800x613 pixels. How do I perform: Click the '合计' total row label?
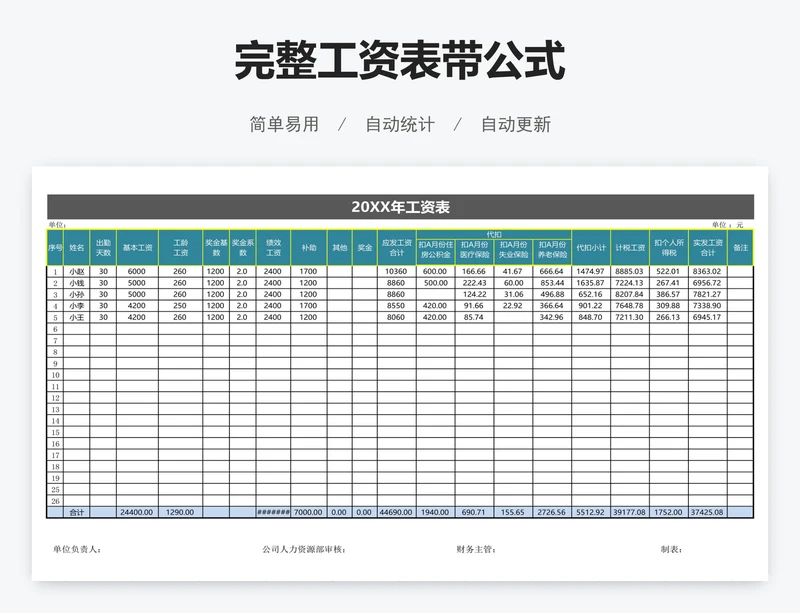pyautogui.click(x=77, y=512)
